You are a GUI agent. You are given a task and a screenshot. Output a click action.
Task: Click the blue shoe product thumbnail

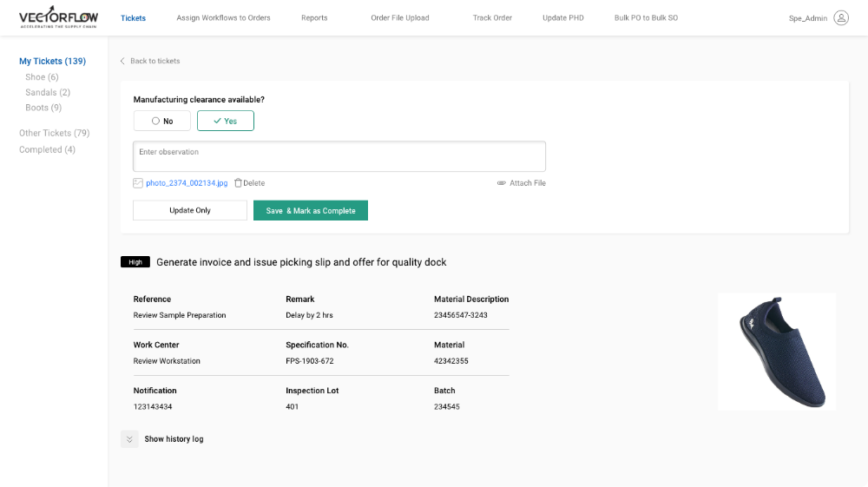777,351
